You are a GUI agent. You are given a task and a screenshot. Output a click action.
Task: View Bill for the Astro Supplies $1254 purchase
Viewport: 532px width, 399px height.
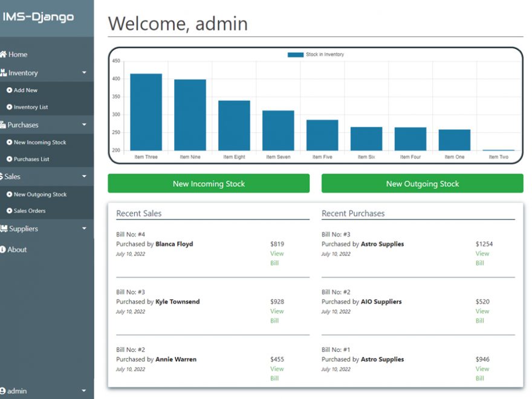pos(481,258)
